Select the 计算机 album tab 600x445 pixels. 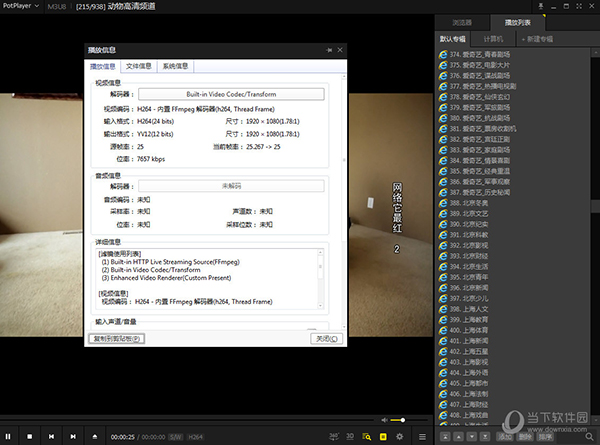tap(493, 39)
